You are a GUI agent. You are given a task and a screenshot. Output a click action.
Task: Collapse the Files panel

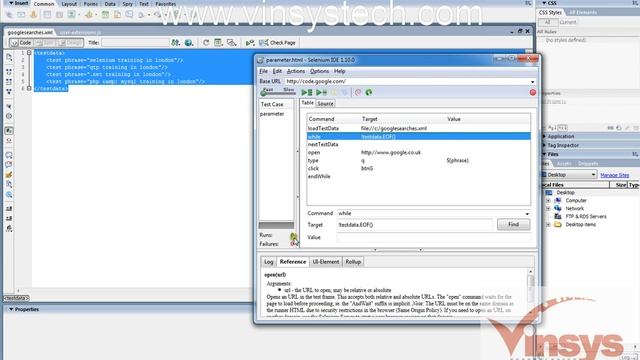click(x=544, y=154)
